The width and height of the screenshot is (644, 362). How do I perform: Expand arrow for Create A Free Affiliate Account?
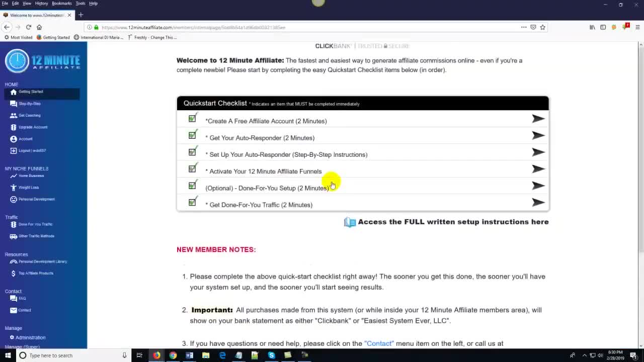[538, 119]
